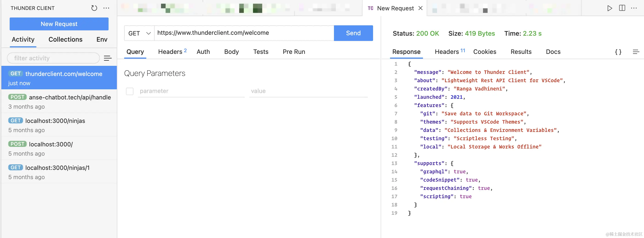Open the response Headers tab

click(x=449, y=52)
